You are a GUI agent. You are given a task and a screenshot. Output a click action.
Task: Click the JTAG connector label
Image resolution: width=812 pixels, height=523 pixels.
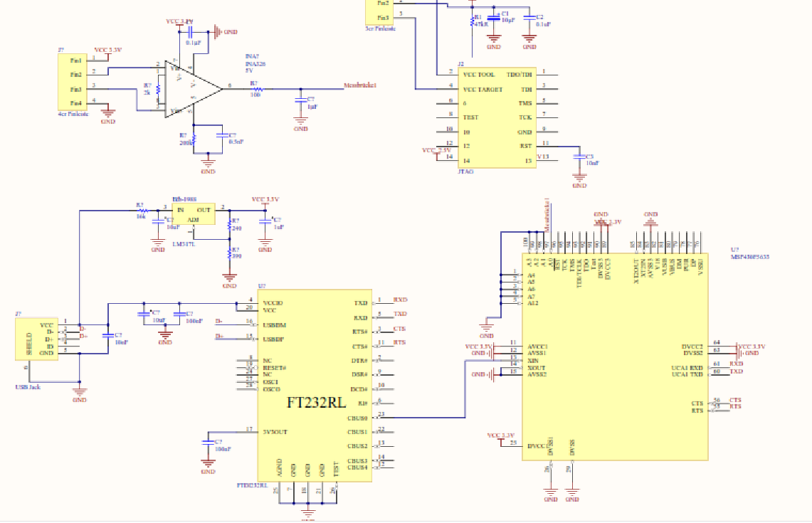coord(465,171)
